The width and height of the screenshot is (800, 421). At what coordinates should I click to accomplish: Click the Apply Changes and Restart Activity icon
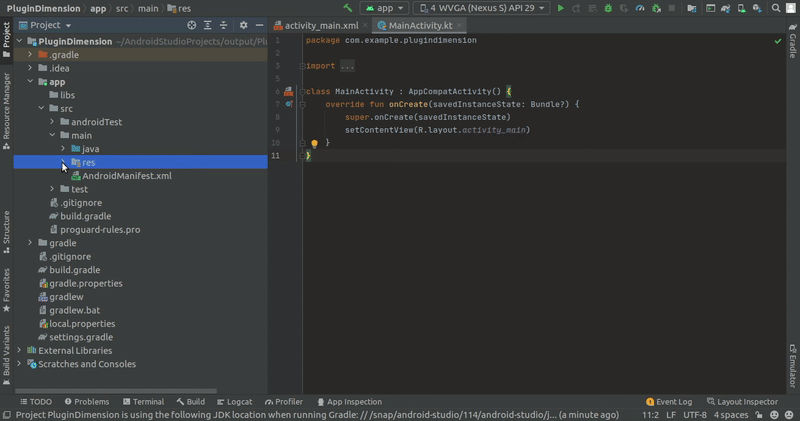click(576, 8)
